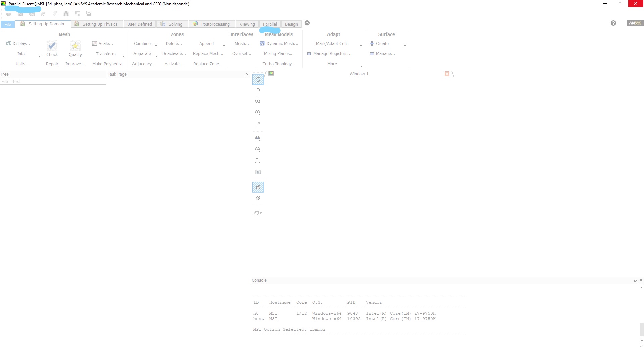Close the Window 1 graphics tab

click(447, 74)
